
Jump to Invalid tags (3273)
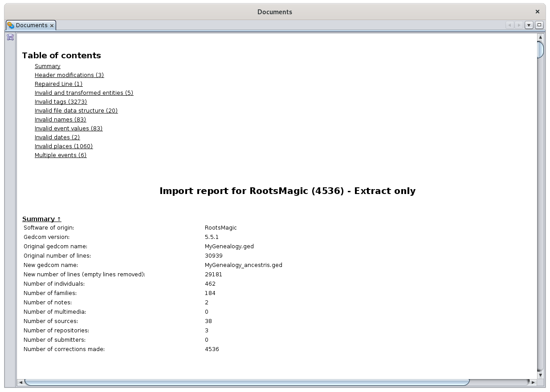(61, 102)
